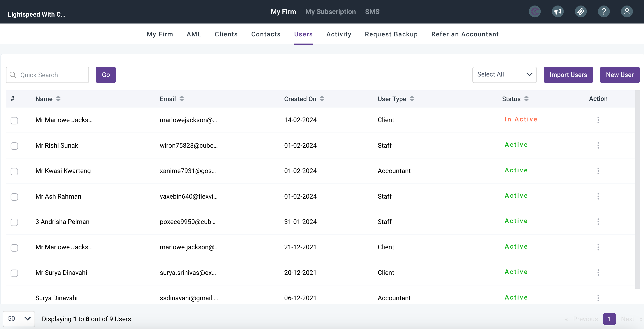Check the box for Mr Ash Rahman

(14, 197)
